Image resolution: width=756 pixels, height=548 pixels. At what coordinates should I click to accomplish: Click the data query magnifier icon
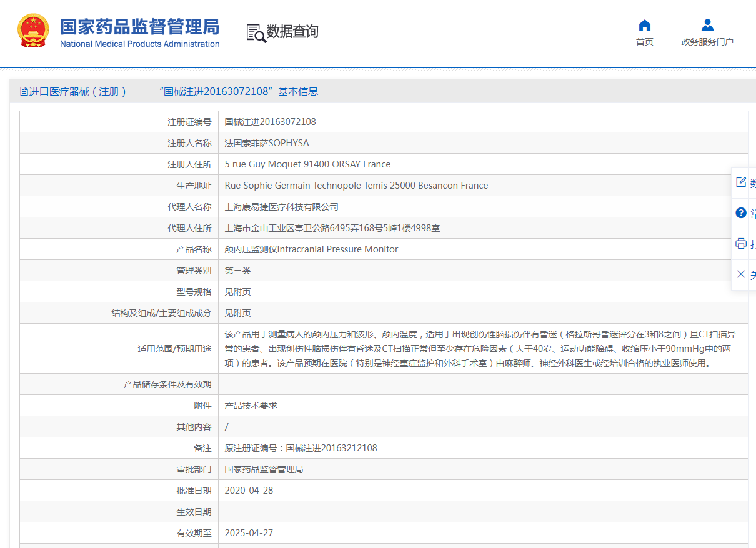pos(256,32)
